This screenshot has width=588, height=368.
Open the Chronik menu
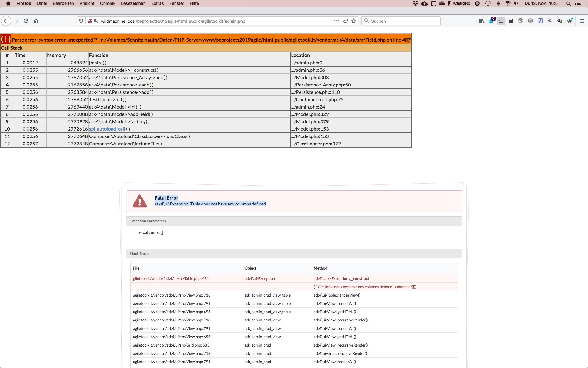107,3
